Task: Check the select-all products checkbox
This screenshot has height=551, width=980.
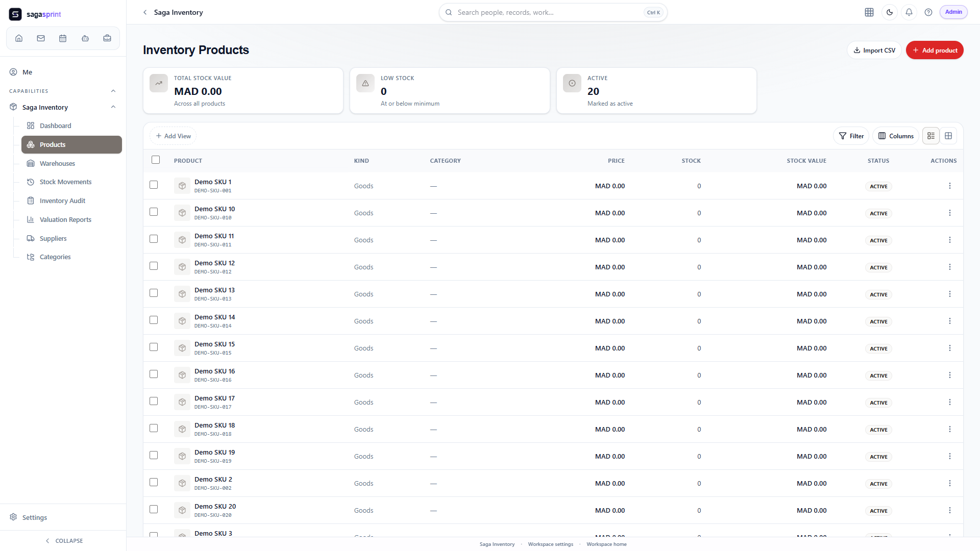Action: pos(156,160)
